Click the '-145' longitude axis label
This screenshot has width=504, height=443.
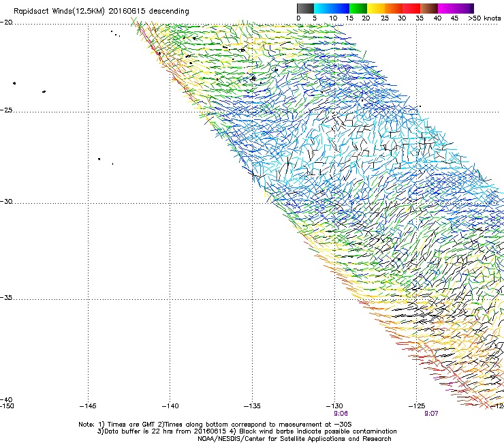coord(88,406)
